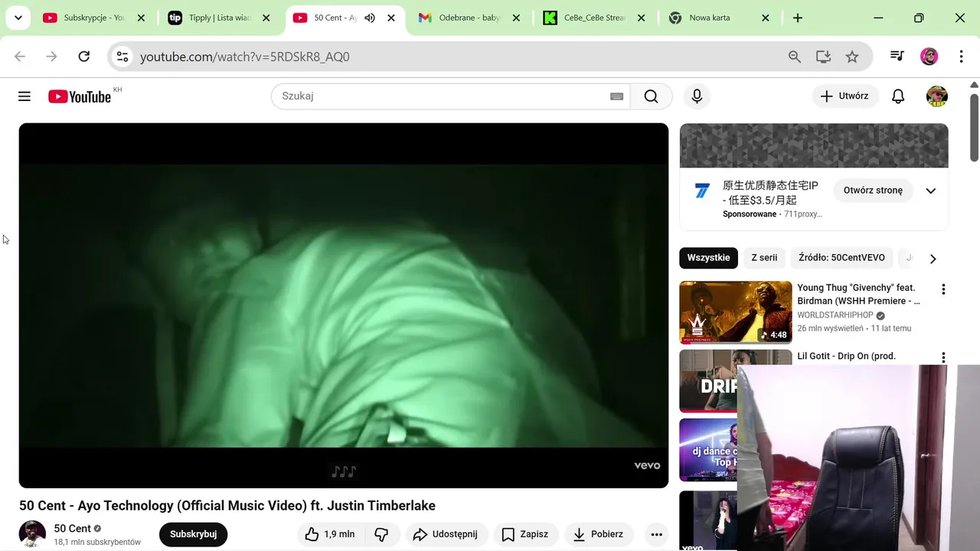The image size is (980, 551).
Task: Open 50 Cent channel name link
Action: point(73,529)
